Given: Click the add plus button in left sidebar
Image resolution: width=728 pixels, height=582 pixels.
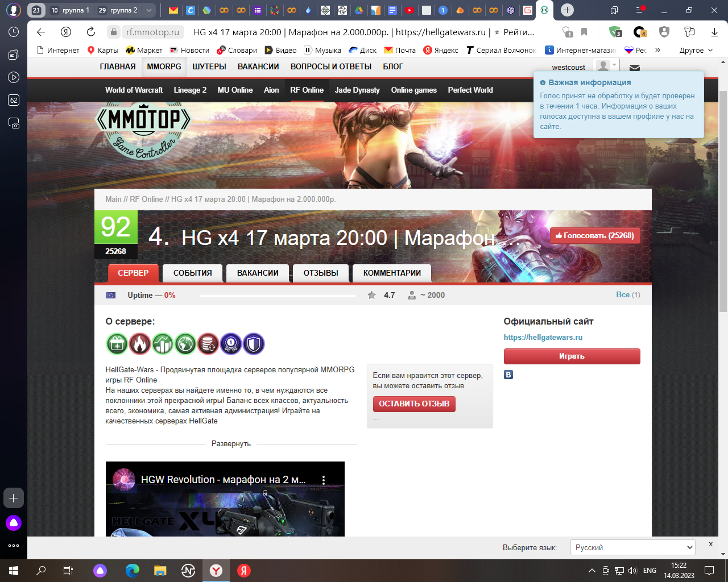Looking at the screenshot, I should click(x=14, y=498).
